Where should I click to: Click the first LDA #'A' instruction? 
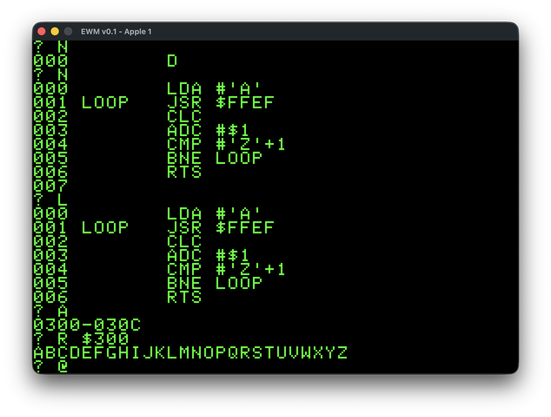click(213, 89)
